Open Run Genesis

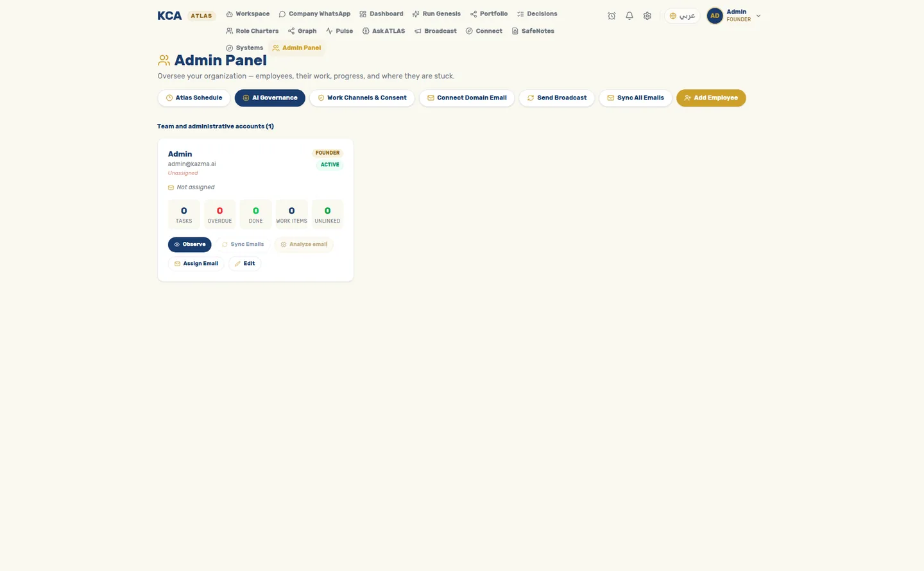point(436,14)
